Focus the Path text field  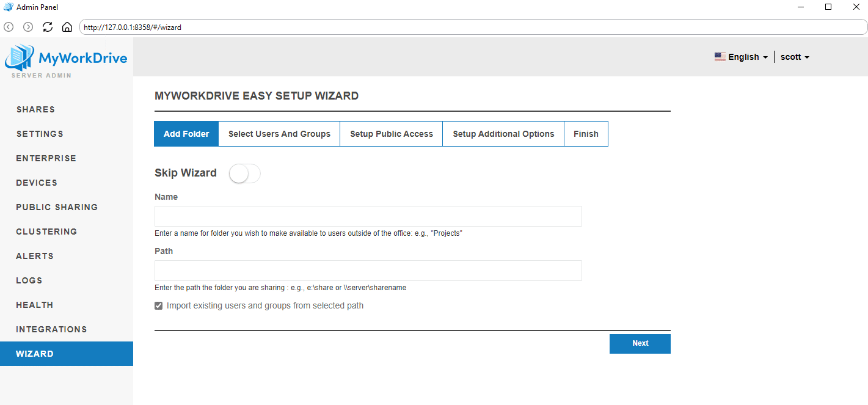tap(368, 271)
